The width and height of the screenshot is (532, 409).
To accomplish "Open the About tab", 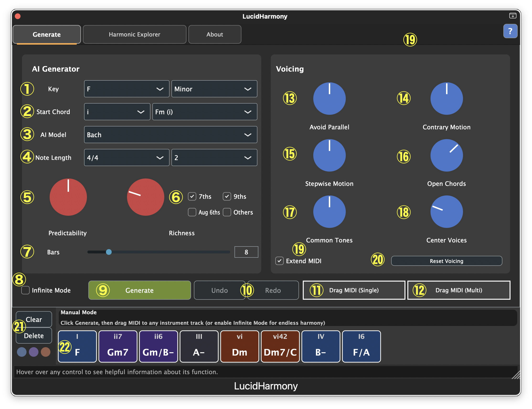I will click(215, 34).
